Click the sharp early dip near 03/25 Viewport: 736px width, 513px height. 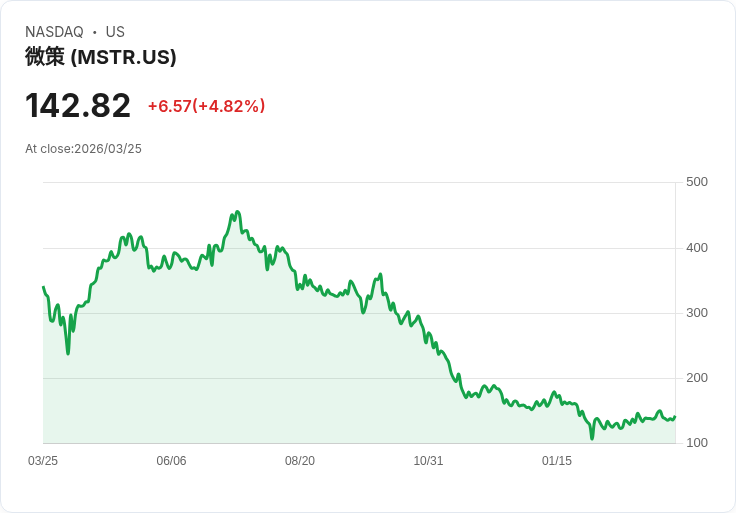[x=68, y=353]
